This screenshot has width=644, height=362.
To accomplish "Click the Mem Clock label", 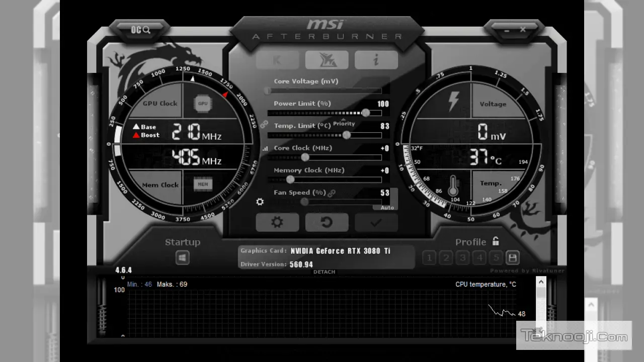I will (x=160, y=185).
